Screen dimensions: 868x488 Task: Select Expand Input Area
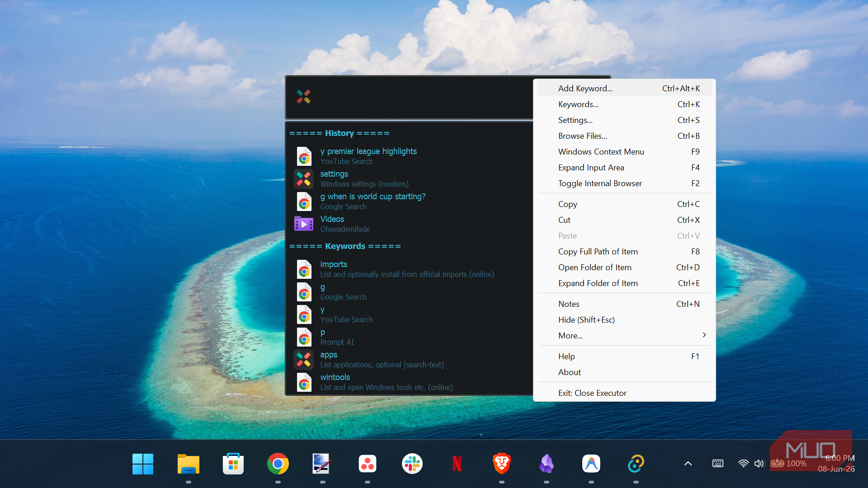(625, 168)
